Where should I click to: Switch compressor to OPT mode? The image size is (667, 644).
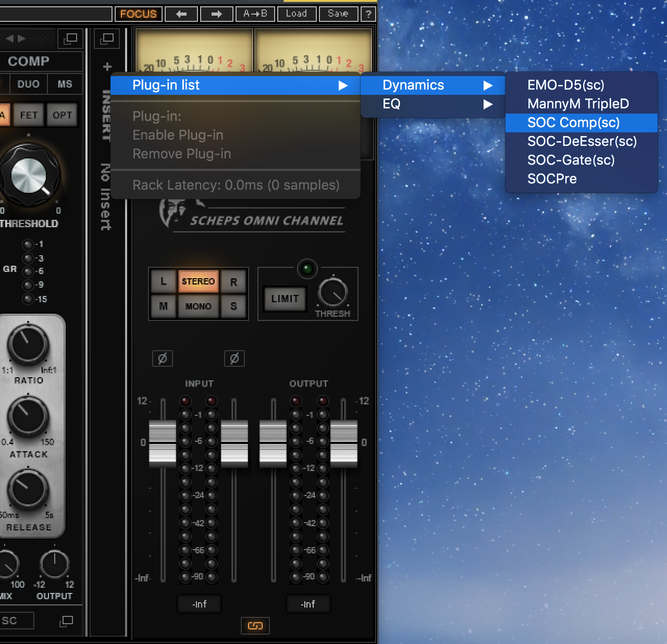pyautogui.click(x=62, y=115)
